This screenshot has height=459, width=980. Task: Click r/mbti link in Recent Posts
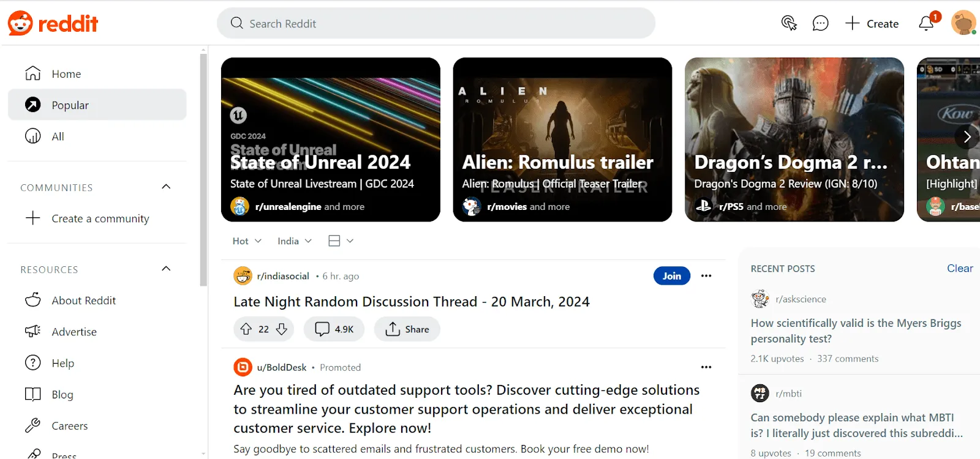[788, 394]
